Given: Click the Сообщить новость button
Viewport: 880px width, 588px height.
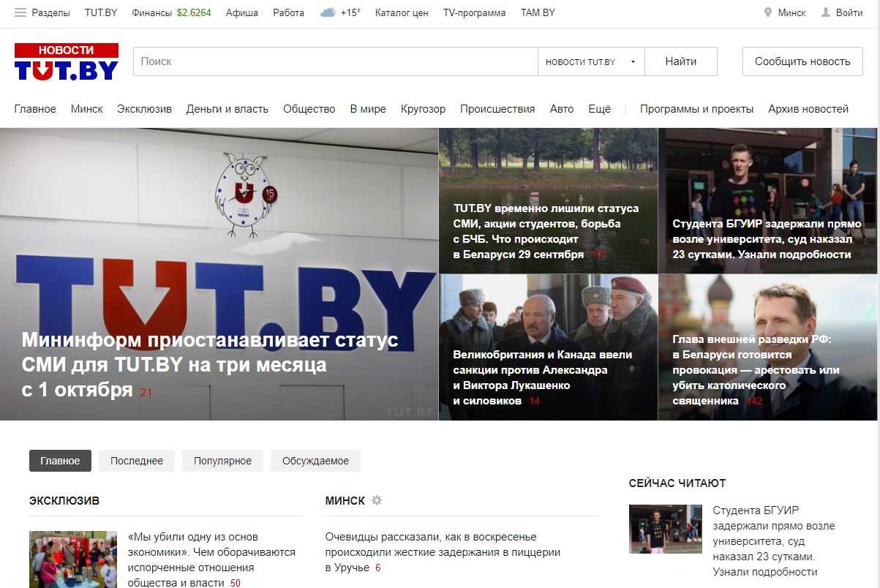Looking at the screenshot, I should tap(802, 61).
